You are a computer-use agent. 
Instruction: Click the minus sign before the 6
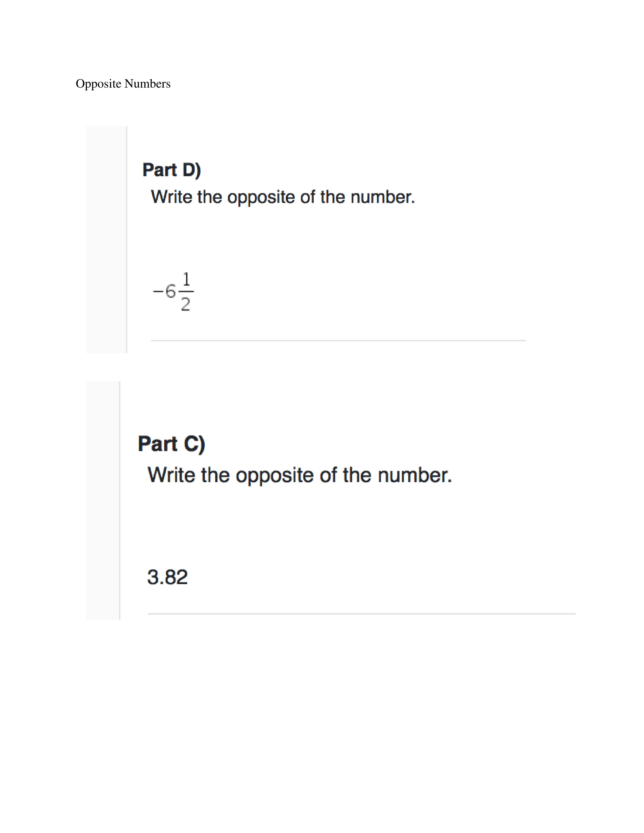(158, 292)
